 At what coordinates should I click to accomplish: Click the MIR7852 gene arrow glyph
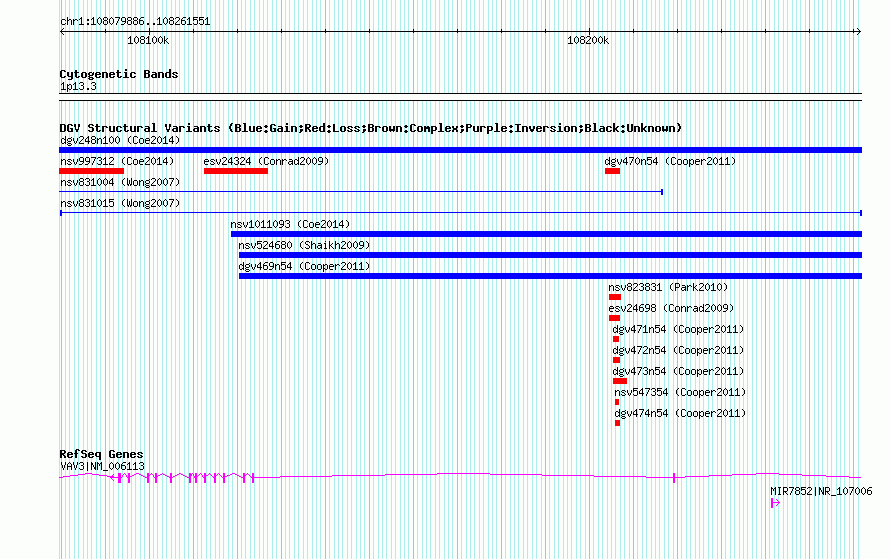coord(775,503)
